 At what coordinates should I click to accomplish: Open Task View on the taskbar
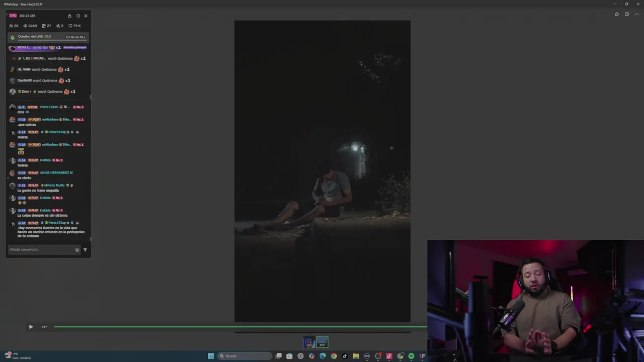[278, 356]
